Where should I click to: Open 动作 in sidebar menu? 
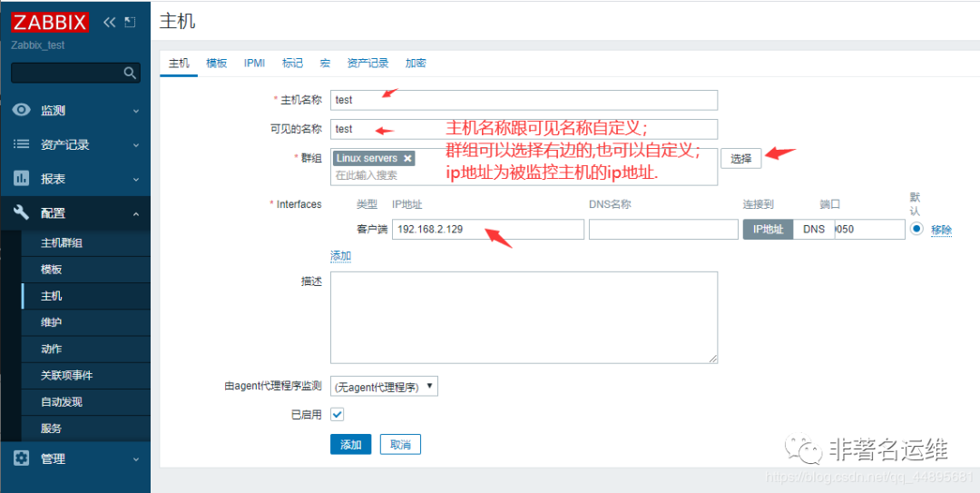(85, 350)
